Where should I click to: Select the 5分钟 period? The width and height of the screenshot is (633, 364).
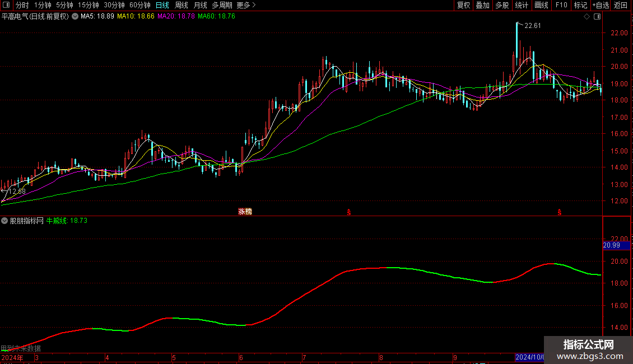coord(64,5)
